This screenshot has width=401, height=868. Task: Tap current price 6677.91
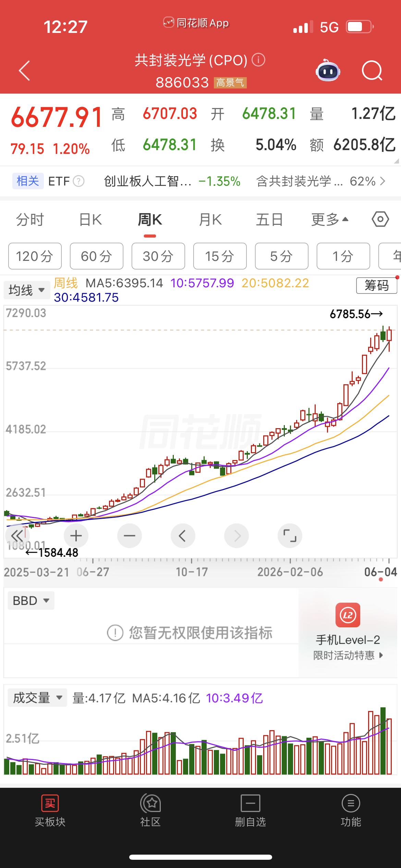[x=57, y=117]
